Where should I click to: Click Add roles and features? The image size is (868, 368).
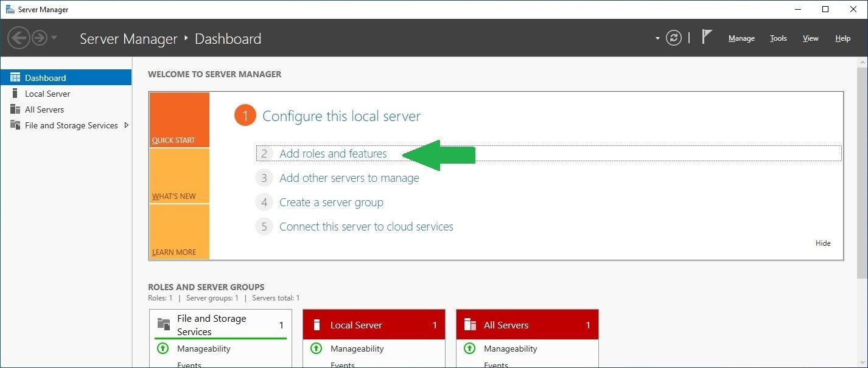pyautogui.click(x=333, y=154)
